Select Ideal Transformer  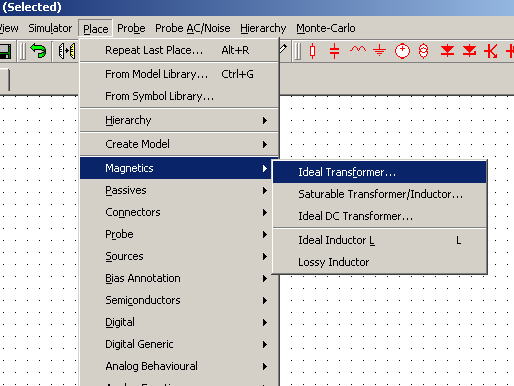pyautogui.click(x=380, y=172)
